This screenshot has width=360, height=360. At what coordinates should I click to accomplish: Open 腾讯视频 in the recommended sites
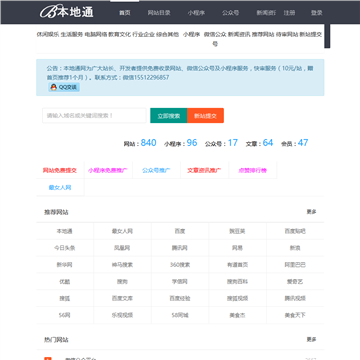295,298
